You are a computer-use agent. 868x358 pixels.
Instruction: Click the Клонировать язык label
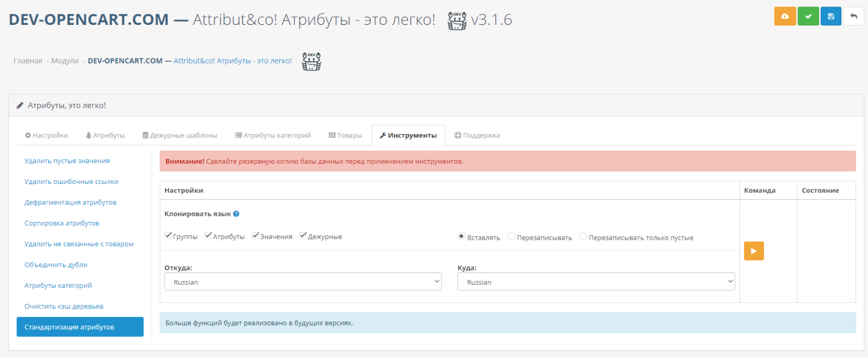(197, 214)
